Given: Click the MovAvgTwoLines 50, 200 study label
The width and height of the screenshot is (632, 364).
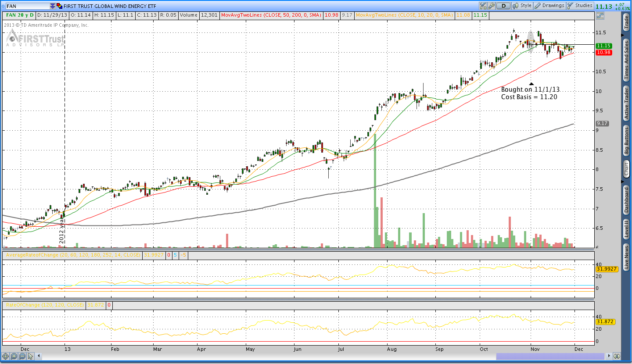Looking at the screenshot, I should pos(271,15).
